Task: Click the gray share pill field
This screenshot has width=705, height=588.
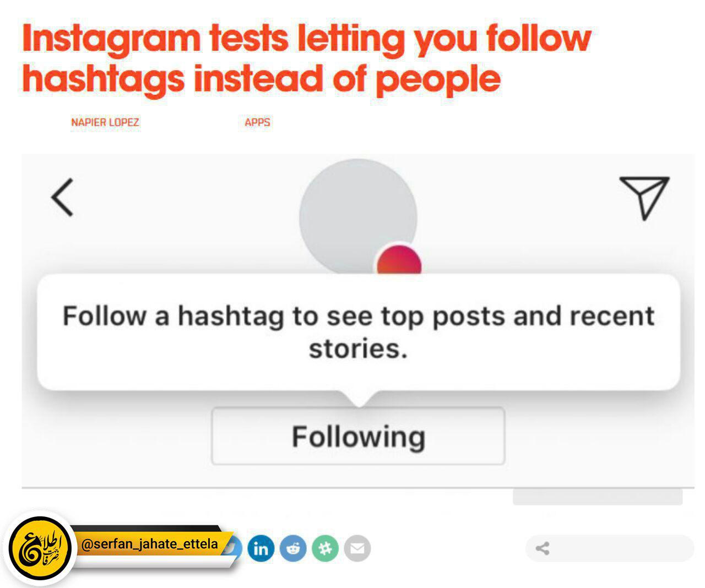Action: tap(610, 548)
